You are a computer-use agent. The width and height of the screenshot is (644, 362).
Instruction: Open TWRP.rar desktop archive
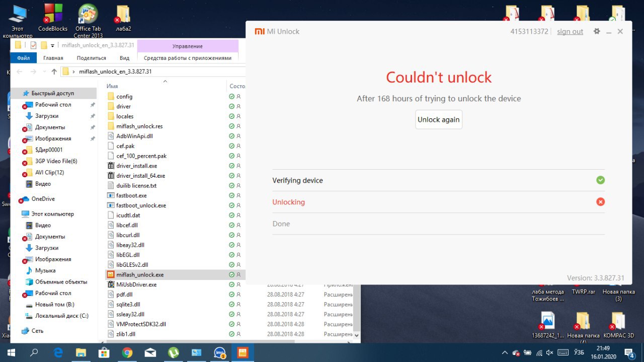pos(583,292)
